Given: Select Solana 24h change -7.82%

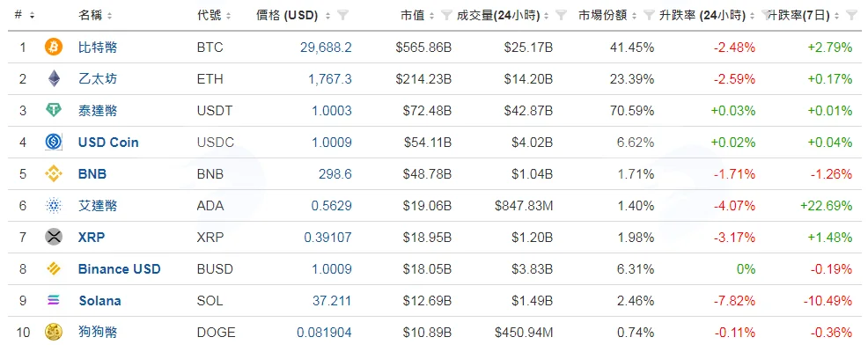Looking at the screenshot, I should coord(734,302).
